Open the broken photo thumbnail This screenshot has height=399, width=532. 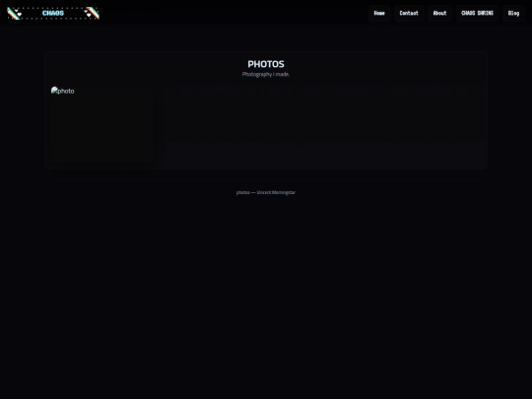pos(101,124)
